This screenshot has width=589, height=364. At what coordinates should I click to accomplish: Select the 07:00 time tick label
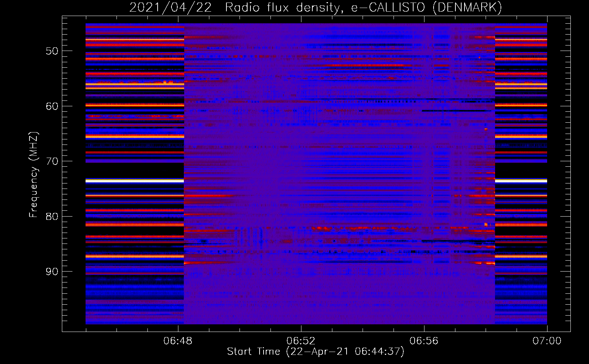coord(547,341)
